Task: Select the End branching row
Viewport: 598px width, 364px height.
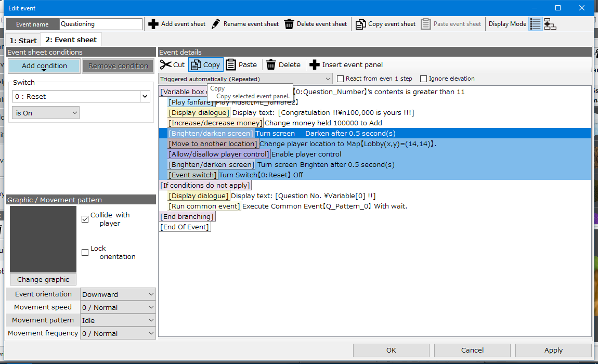Action: pyautogui.click(x=375, y=216)
